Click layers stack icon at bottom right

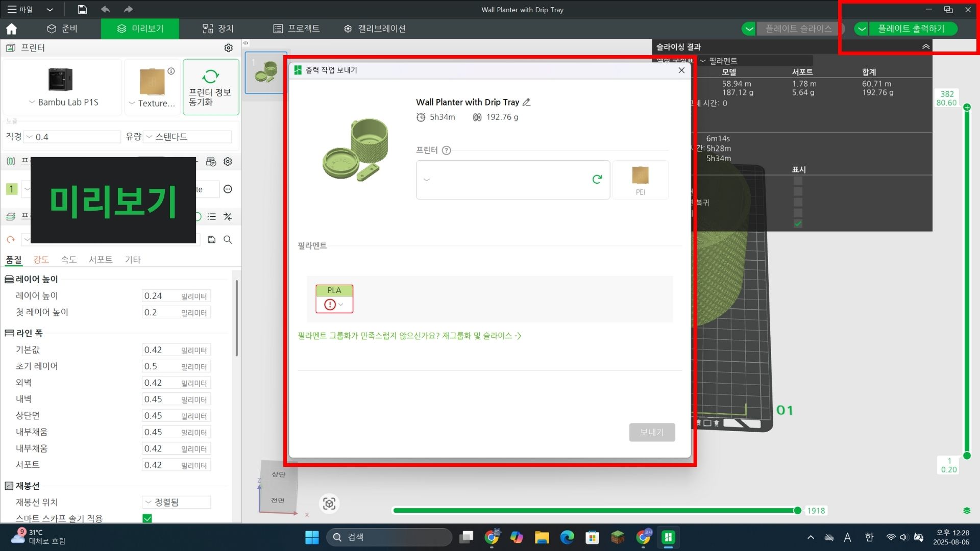967,511
